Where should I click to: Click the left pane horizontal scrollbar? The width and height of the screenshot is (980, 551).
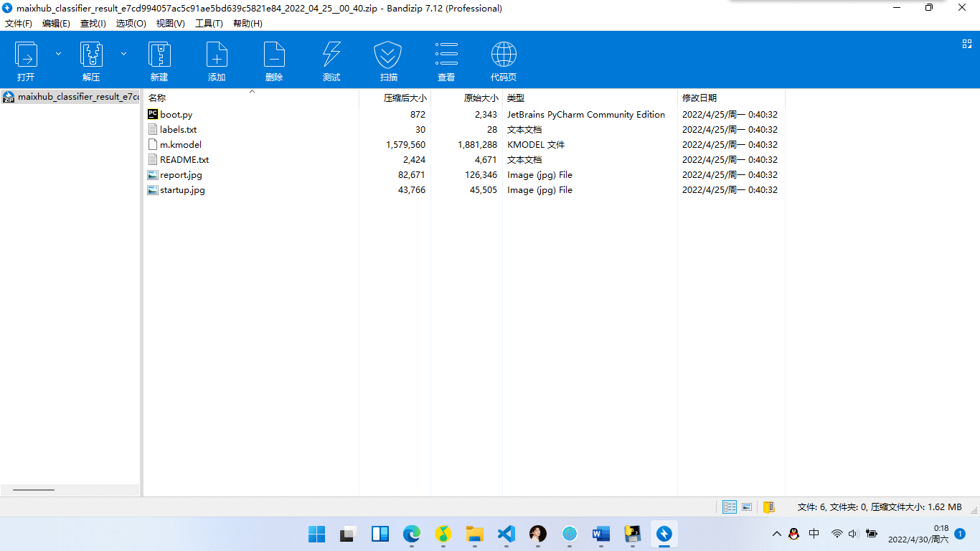34,490
